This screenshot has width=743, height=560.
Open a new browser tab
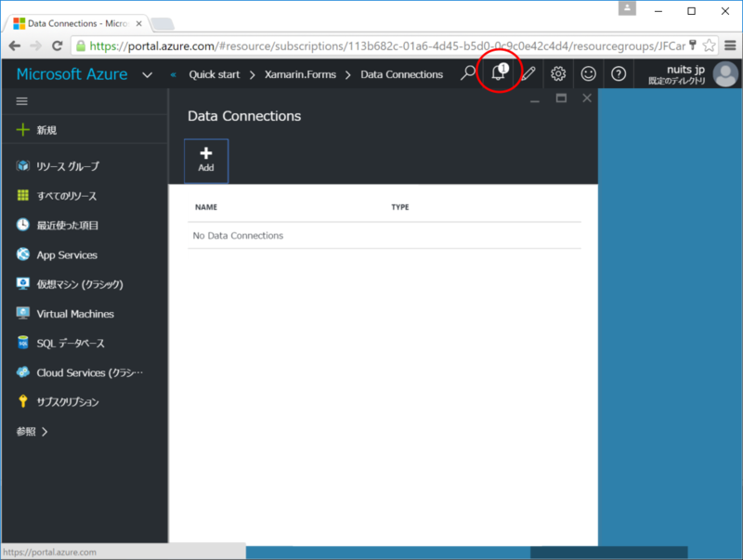[x=163, y=24]
